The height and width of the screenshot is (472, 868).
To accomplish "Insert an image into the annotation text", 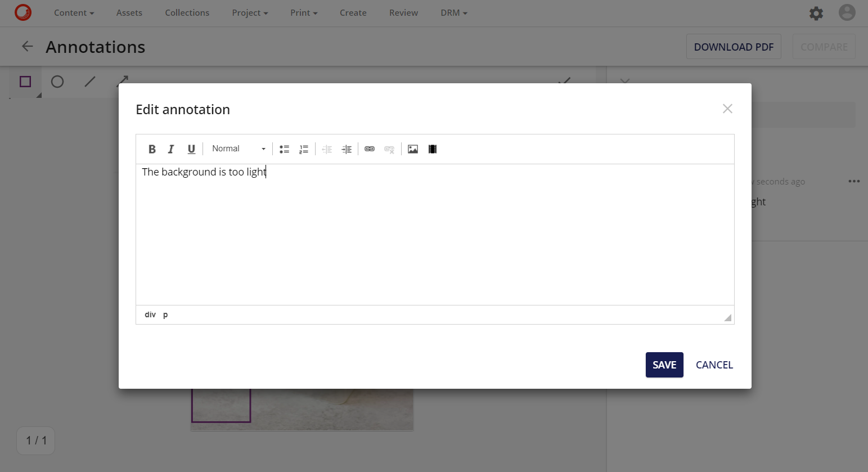I will 413,149.
